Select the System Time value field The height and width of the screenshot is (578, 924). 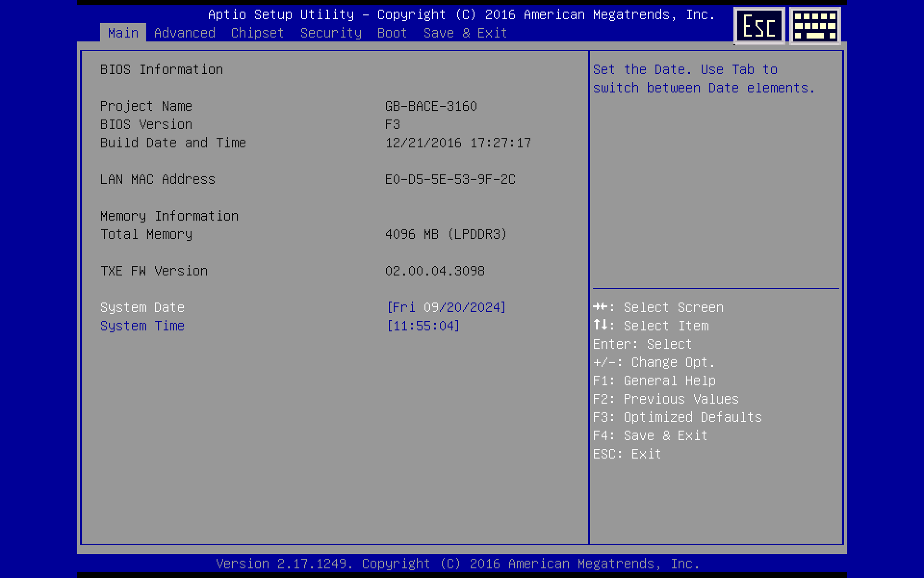click(423, 326)
